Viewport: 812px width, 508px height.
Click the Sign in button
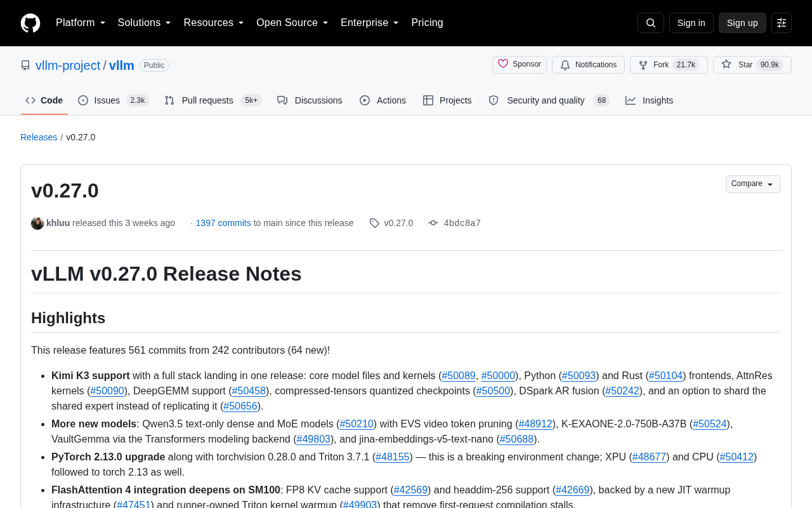coord(691,23)
